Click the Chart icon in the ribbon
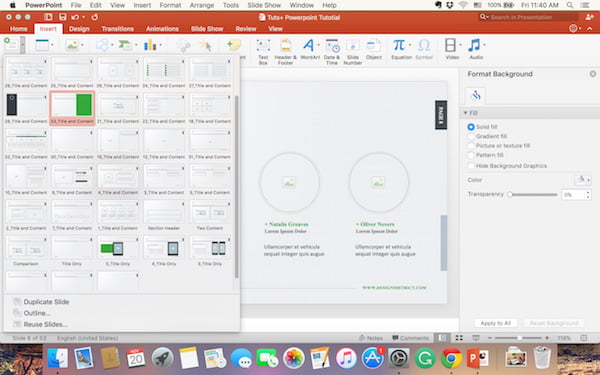Screen dimensions: 600x375 point(150,45)
